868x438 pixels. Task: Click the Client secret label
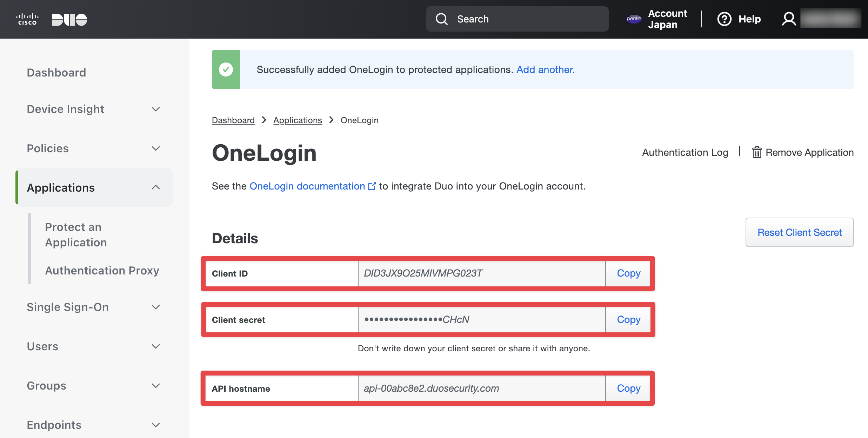(x=239, y=320)
